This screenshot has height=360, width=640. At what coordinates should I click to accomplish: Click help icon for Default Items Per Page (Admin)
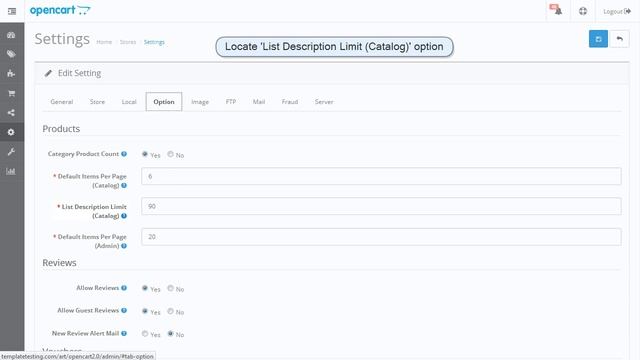coord(124,246)
